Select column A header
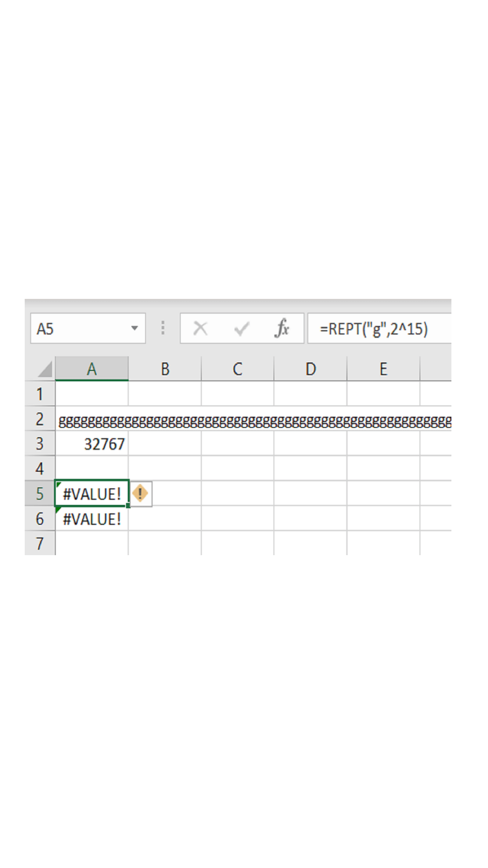Screen dimensions: 488x868 tap(91, 369)
